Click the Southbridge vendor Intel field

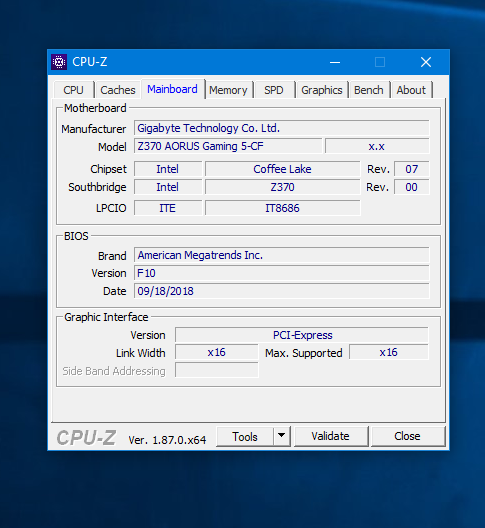[x=168, y=187]
